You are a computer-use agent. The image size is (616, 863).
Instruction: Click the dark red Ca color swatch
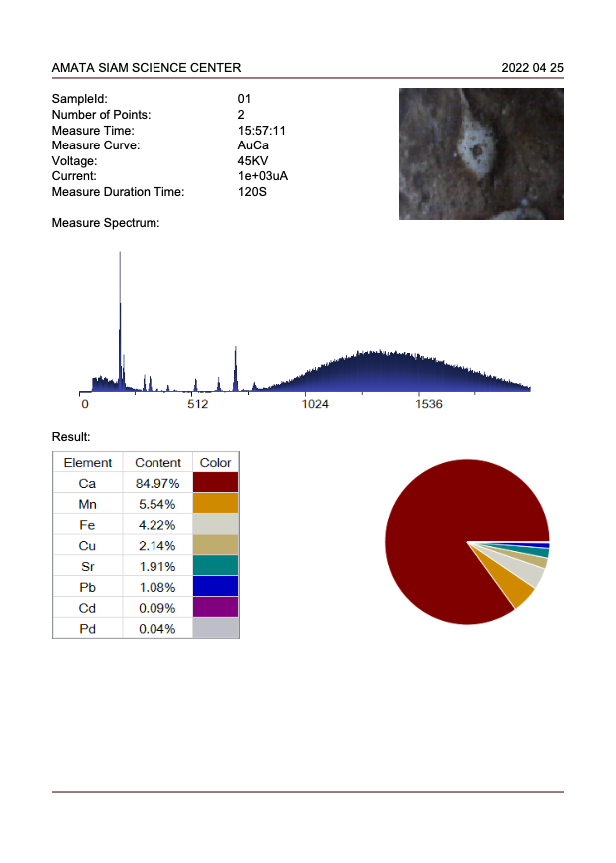216,483
